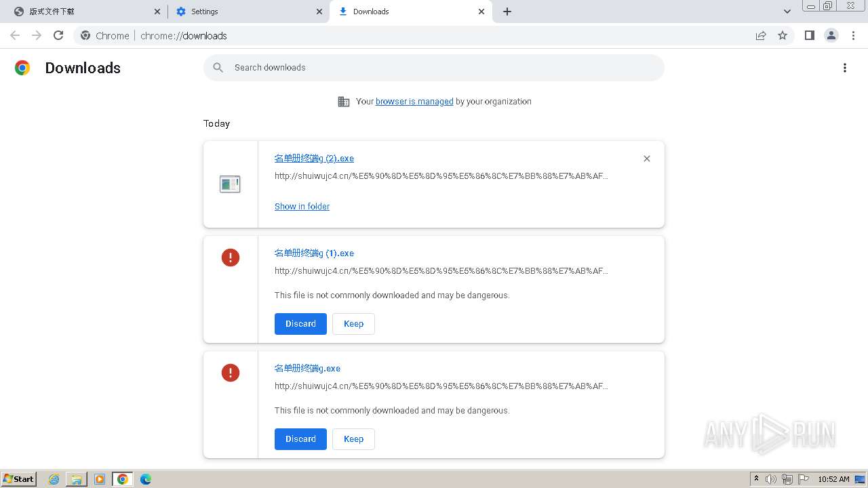Click the Chrome logo next to Downloads
This screenshot has height=488, width=868.
22,68
